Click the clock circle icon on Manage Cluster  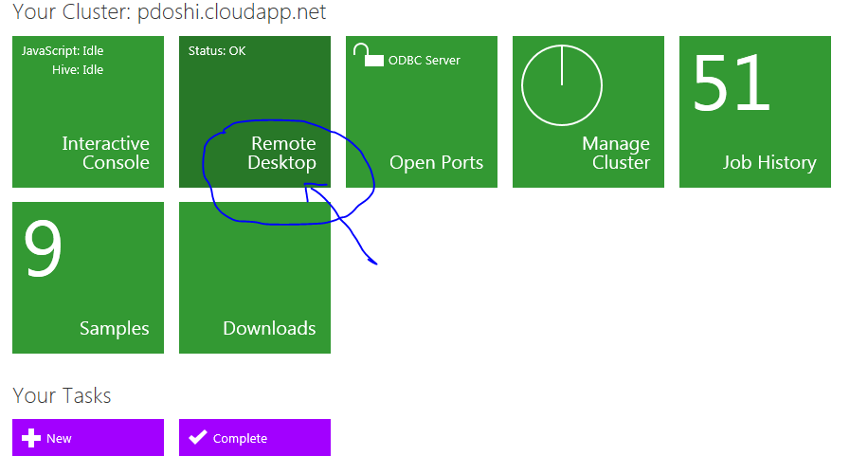click(562, 84)
